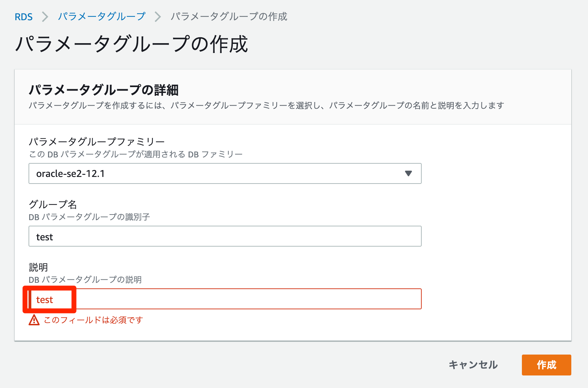This screenshot has width=588, height=388.
Task: Click the パラメータグループの作成 breadcrumb text
Action: 229,16
